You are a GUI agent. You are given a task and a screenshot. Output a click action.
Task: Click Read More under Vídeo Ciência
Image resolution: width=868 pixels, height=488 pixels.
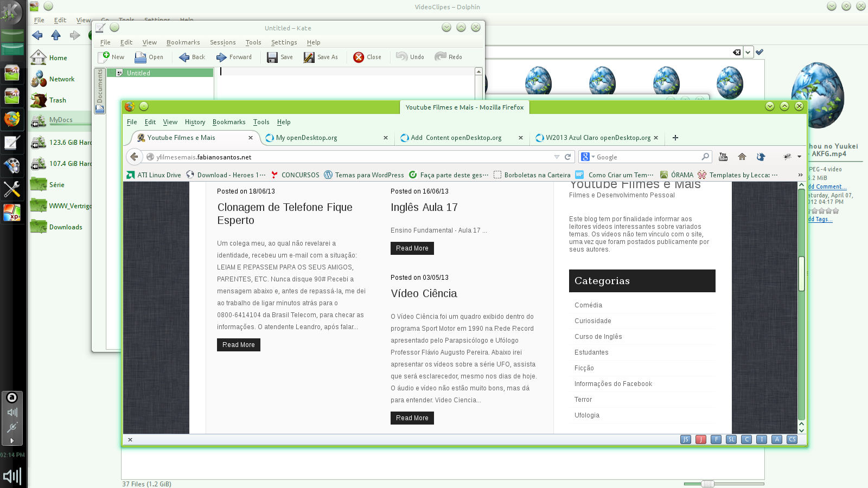(412, 418)
